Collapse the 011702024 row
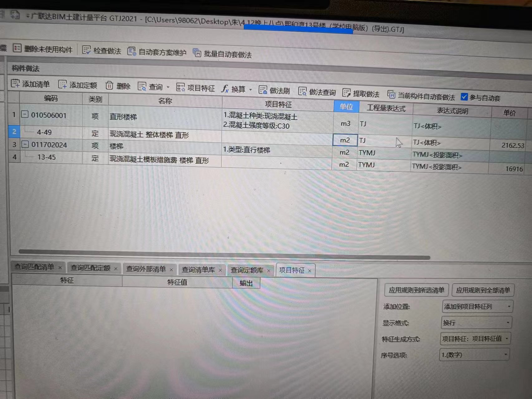Screen dimensions: 532x399 click(x=25, y=144)
